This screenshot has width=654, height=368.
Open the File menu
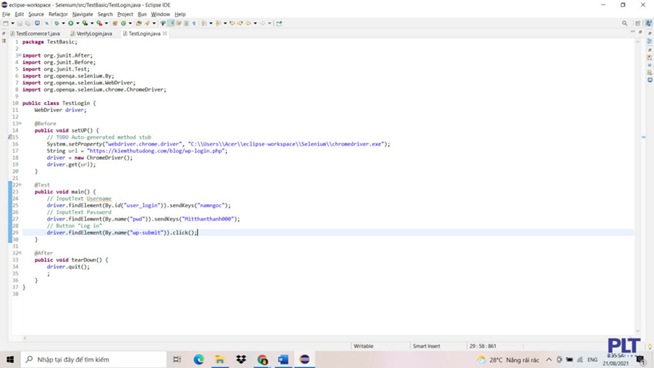tap(6, 14)
